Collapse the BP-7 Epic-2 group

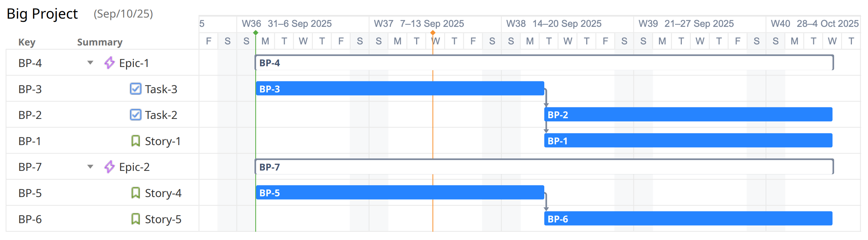(x=91, y=167)
